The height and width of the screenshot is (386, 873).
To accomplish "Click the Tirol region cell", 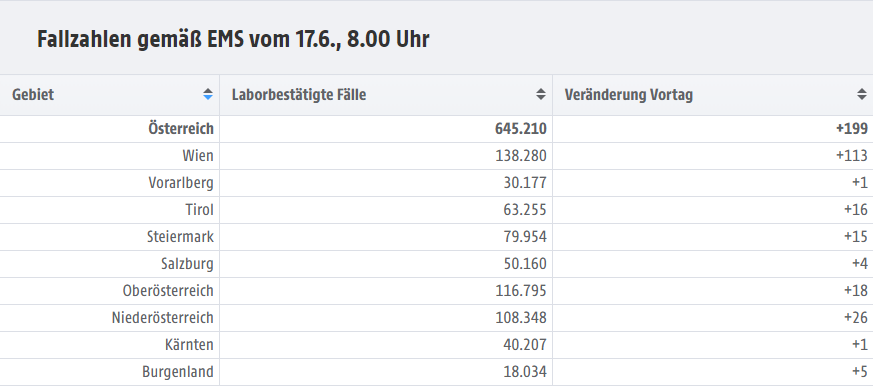I will [110, 210].
